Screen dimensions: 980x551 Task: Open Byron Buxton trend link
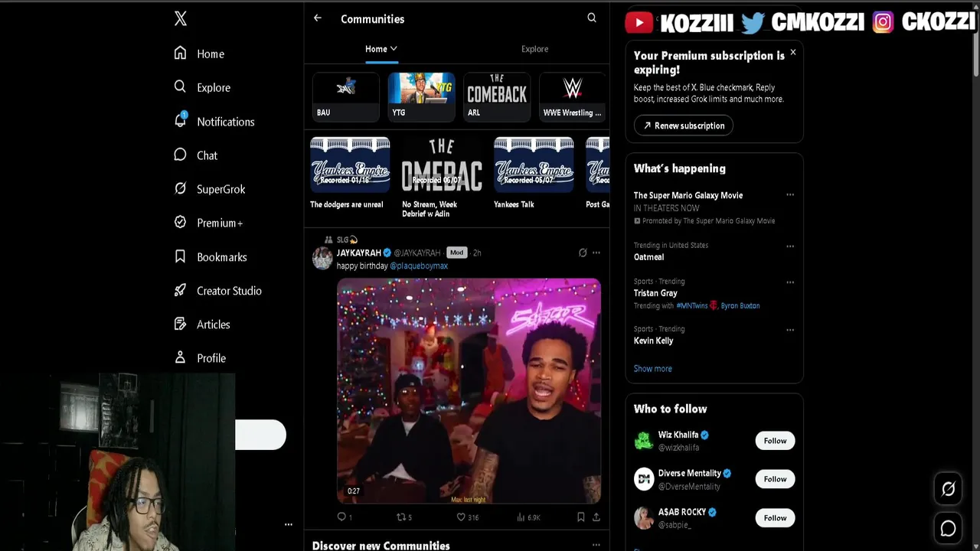(740, 305)
